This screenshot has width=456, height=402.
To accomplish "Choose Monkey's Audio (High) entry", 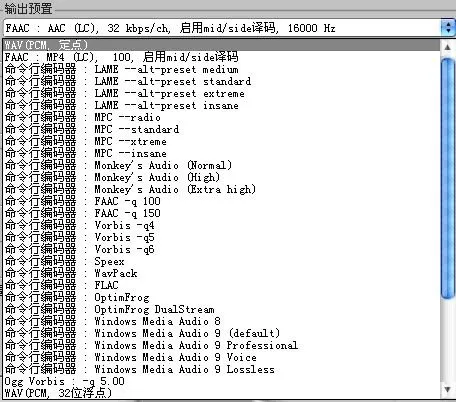I will (x=222, y=177).
